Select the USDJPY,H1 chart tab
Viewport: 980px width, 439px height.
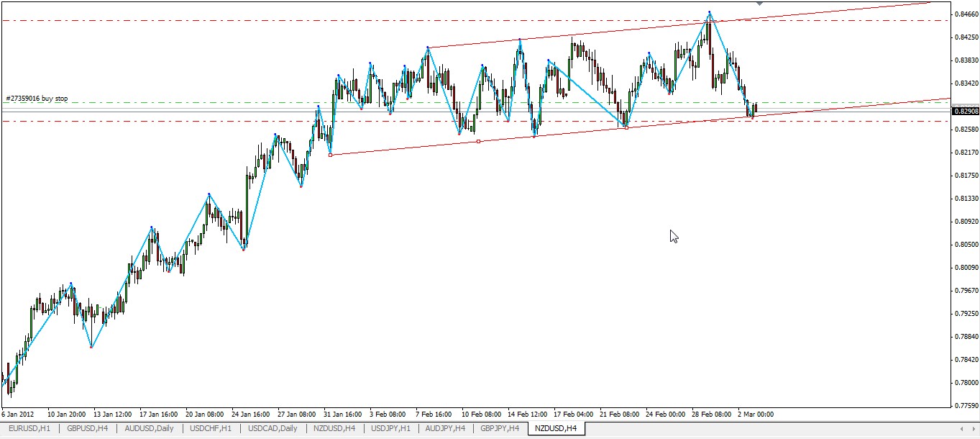tap(390, 429)
